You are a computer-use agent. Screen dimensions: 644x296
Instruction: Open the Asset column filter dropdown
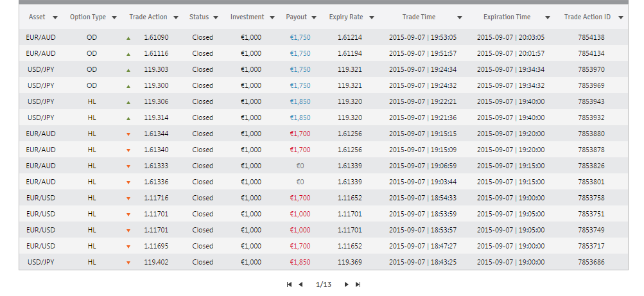pyautogui.click(x=55, y=17)
